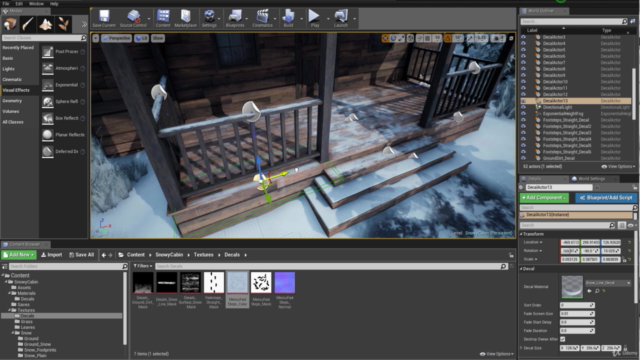Open the Perspective viewport dropdown
640x360 pixels.
point(117,38)
